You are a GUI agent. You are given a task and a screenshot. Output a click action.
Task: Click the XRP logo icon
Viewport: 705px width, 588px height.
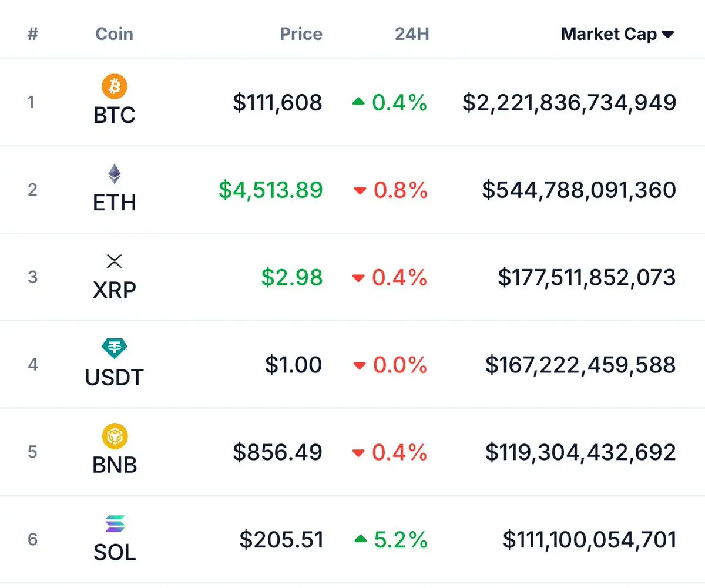point(115,261)
